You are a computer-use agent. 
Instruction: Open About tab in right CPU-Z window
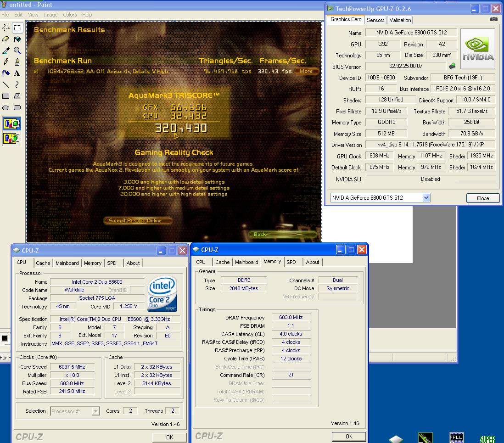point(313,262)
